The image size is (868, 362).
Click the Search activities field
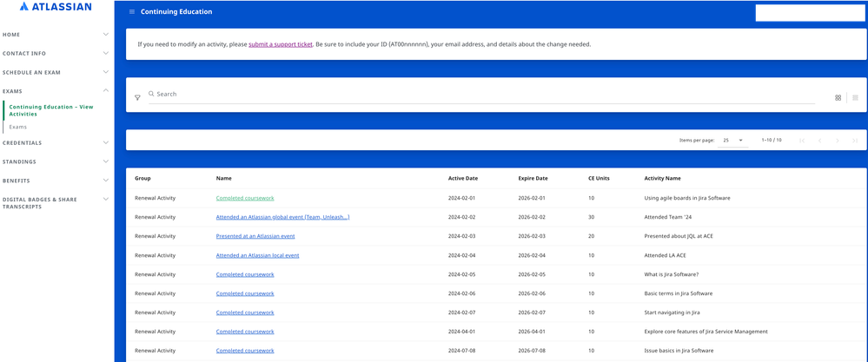[481, 95]
